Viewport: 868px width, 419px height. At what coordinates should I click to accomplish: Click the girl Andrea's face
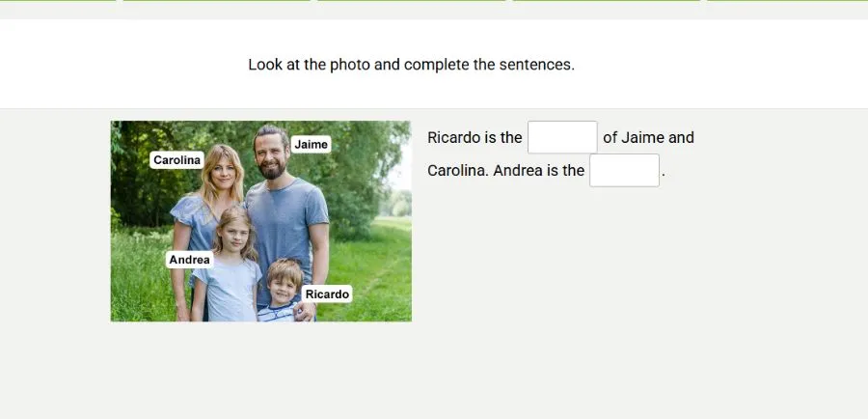click(x=233, y=230)
